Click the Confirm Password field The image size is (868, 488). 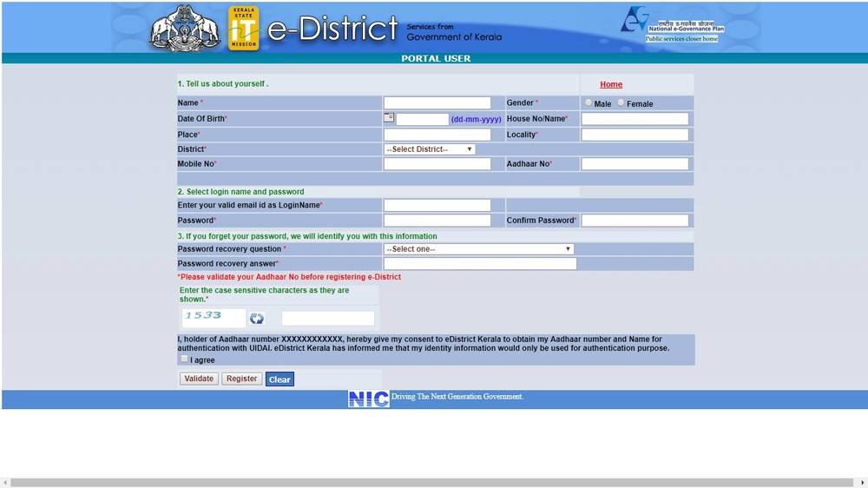[635, 221]
